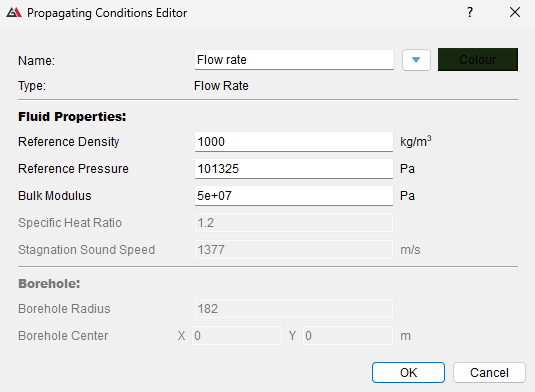Dismiss dialog with Cancel button
The height and width of the screenshot is (392, 535).
(x=489, y=373)
